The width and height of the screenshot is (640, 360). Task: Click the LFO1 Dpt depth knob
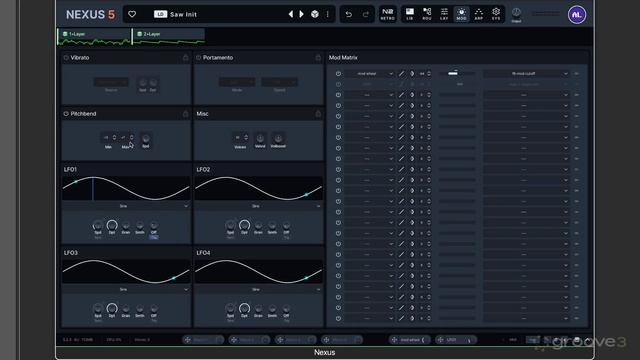112,225
